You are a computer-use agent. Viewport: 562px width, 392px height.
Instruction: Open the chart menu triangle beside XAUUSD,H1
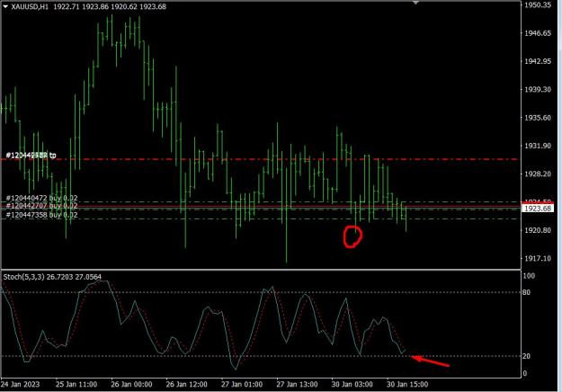tap(5, 6)
